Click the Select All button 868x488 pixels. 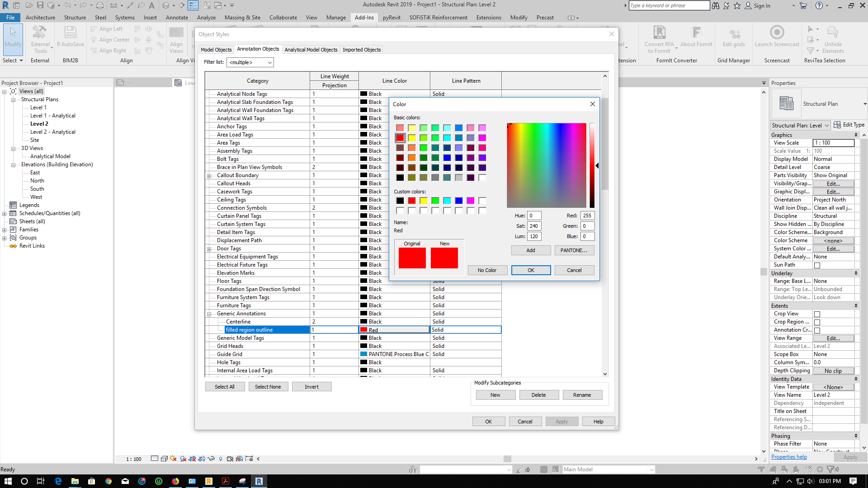click(225, 386)
